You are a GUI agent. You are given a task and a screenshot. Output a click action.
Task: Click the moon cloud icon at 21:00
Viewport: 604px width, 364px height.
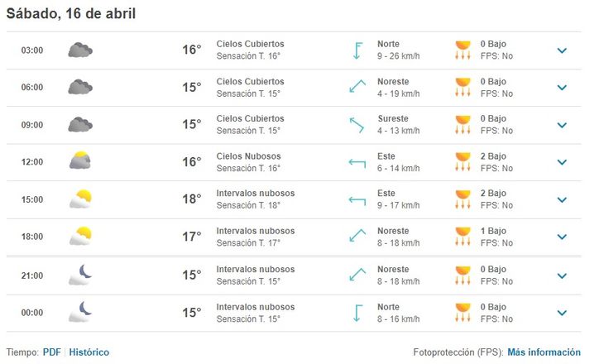tap(79, 275)
